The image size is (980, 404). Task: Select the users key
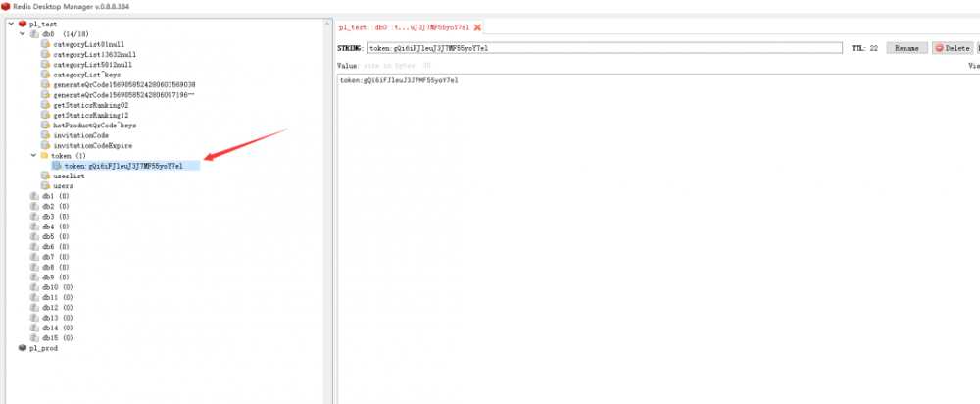pos(63,185)
